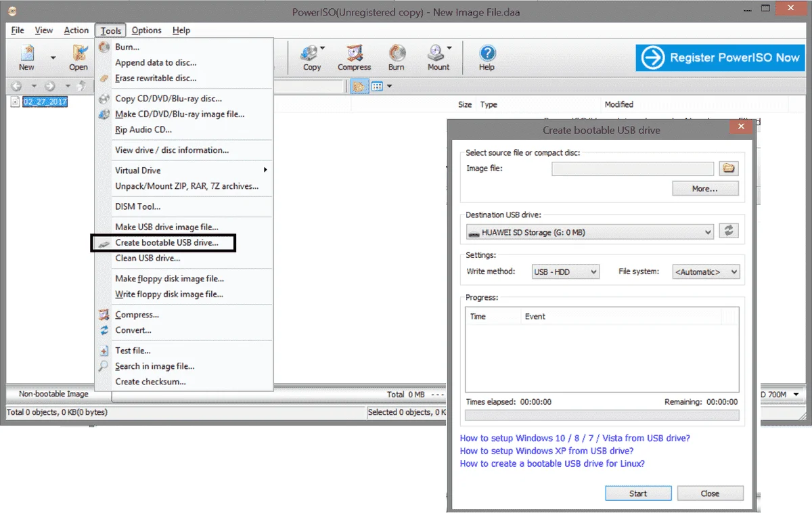Open Write method USB-HDD dropdown
Viewport: 812px width, 513px height.
tap(566, 271)
